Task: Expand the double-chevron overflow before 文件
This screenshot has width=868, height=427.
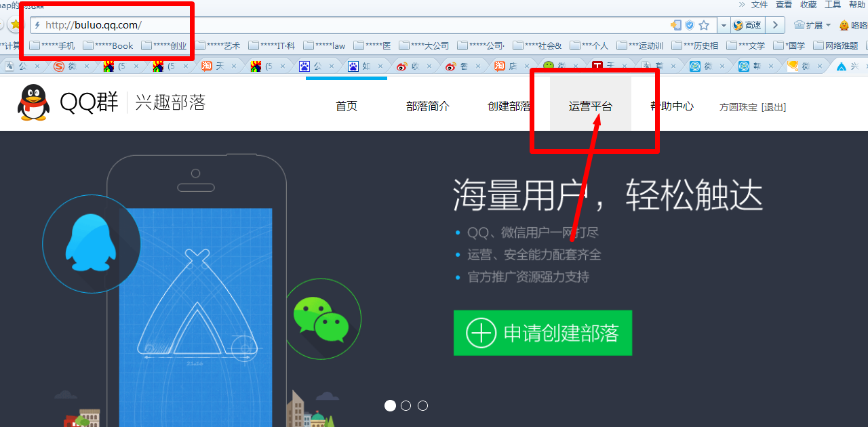Action: click(x=741, y=5)
